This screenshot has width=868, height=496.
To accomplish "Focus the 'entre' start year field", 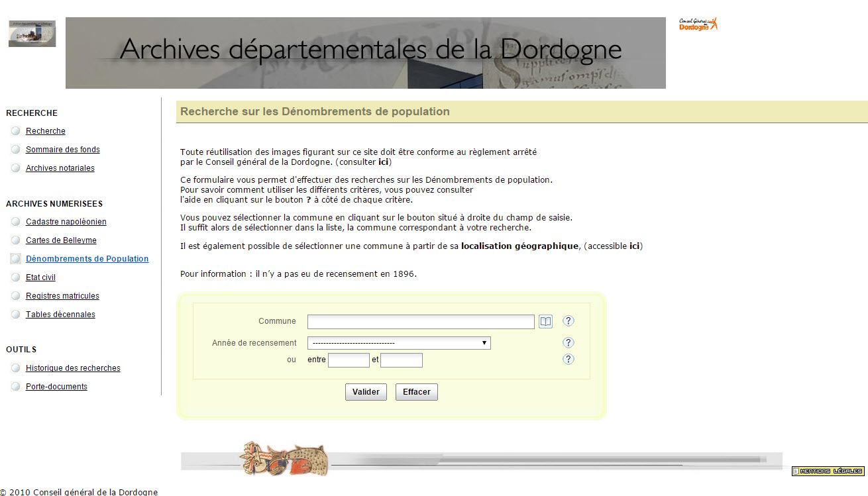I will click(349, 360).
